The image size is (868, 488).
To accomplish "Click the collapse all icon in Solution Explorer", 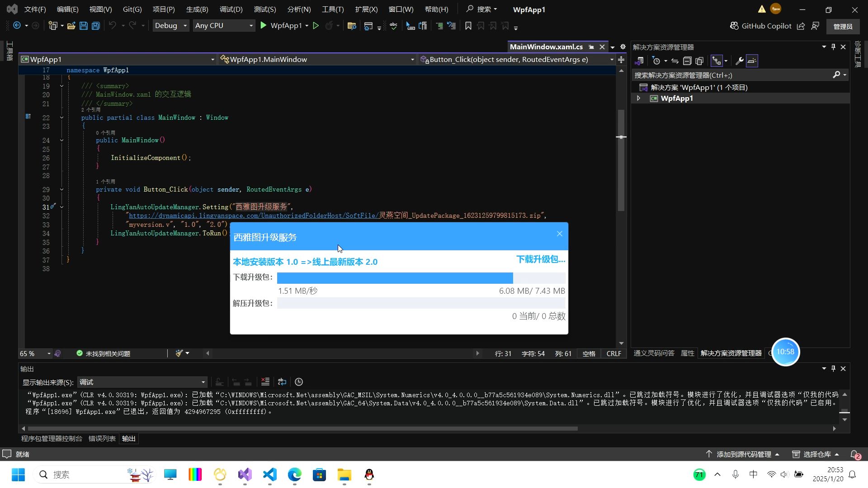I will point(687,61).
